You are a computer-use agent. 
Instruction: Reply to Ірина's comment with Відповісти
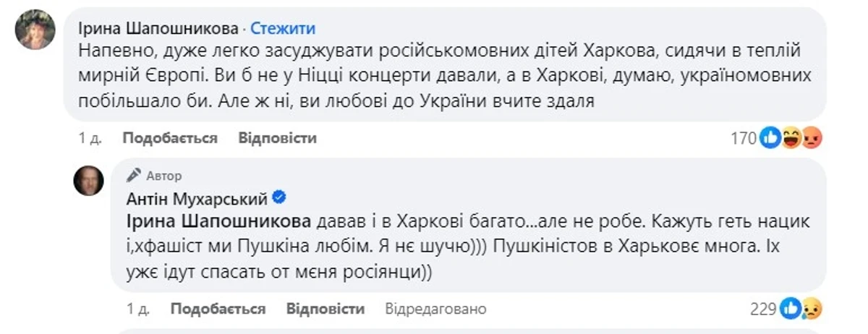pyautogui.click(x=277, y=138)
